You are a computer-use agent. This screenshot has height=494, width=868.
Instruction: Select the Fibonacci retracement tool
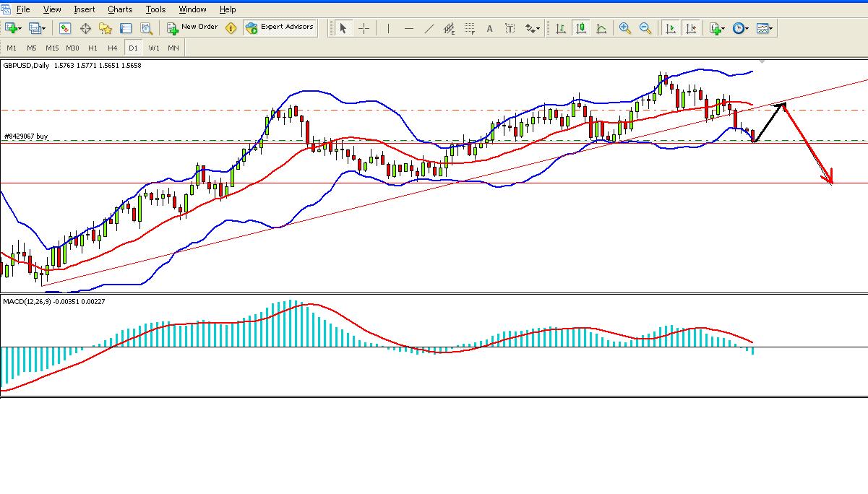(470, 28)
